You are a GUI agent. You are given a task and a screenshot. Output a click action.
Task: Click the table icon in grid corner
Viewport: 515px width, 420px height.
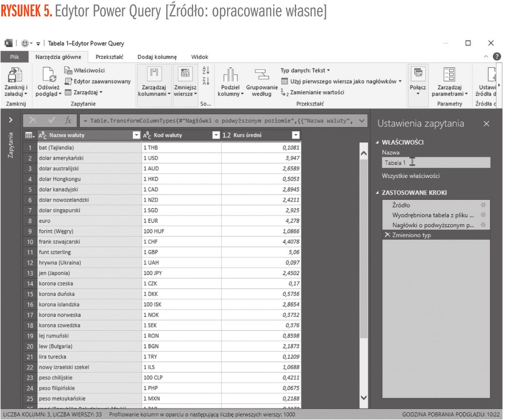point(30,135)
